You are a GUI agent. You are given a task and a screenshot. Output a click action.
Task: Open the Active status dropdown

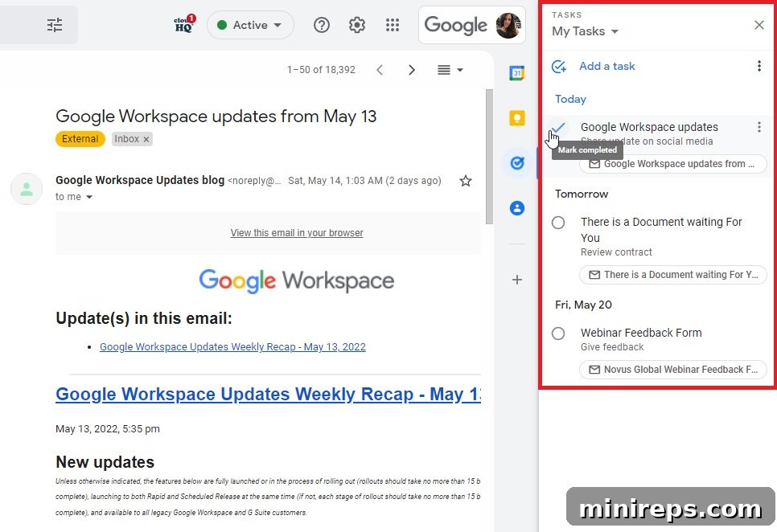[249, 25]
